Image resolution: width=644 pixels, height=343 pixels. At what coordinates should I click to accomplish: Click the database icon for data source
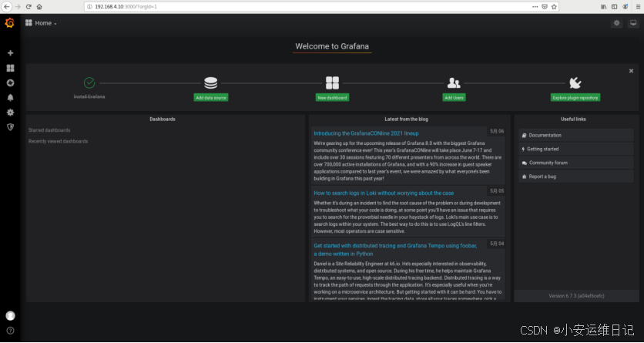pos(211,83)
